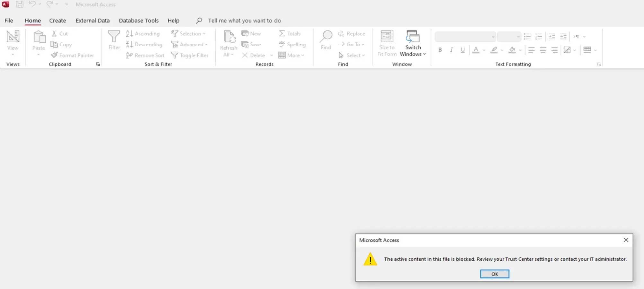Open the Text Formatting dialog launcher
Image resolution: width=644 pixels, height=289 pixels.
(x=599, y=64)
